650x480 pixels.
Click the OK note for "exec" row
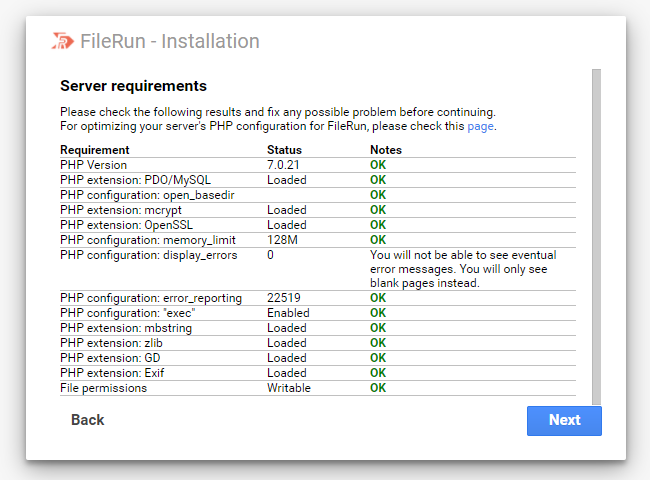[378, 313]
